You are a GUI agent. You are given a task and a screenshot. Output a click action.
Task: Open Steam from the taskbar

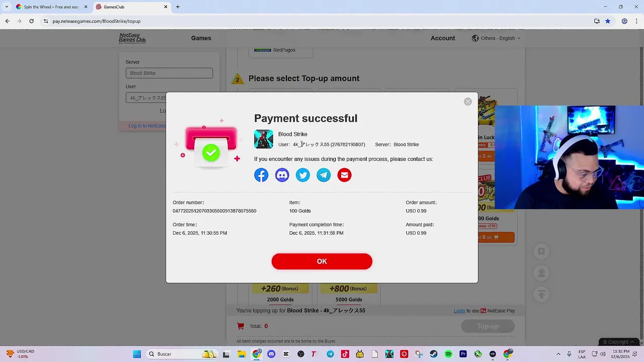pyautogui.click(x=434, y=354)
